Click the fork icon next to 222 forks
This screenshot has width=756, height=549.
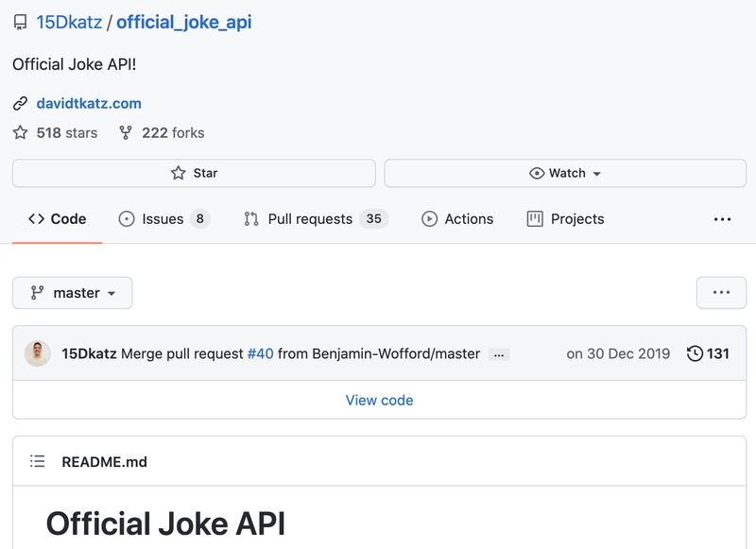point(126,132)
